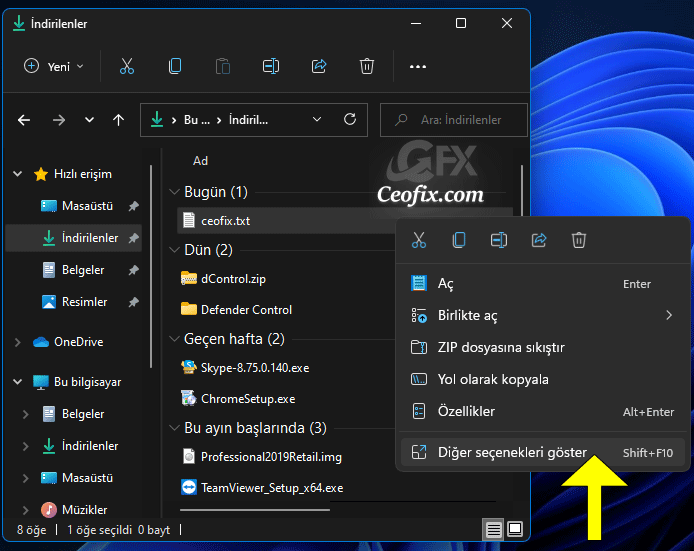Click the Share icon in the Explorer toolbar
The height and width of the screenshot is (551, 694).
click(x=319, y=66)
